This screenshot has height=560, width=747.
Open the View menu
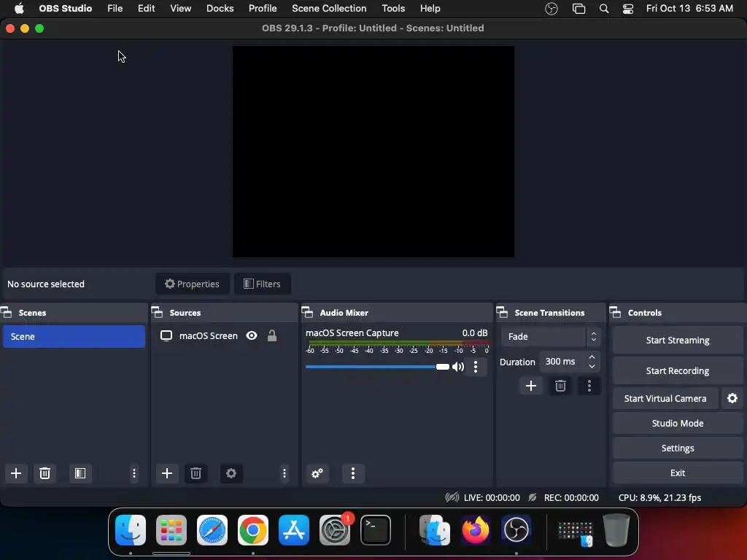pyautogui.click(x=181, y=9)
